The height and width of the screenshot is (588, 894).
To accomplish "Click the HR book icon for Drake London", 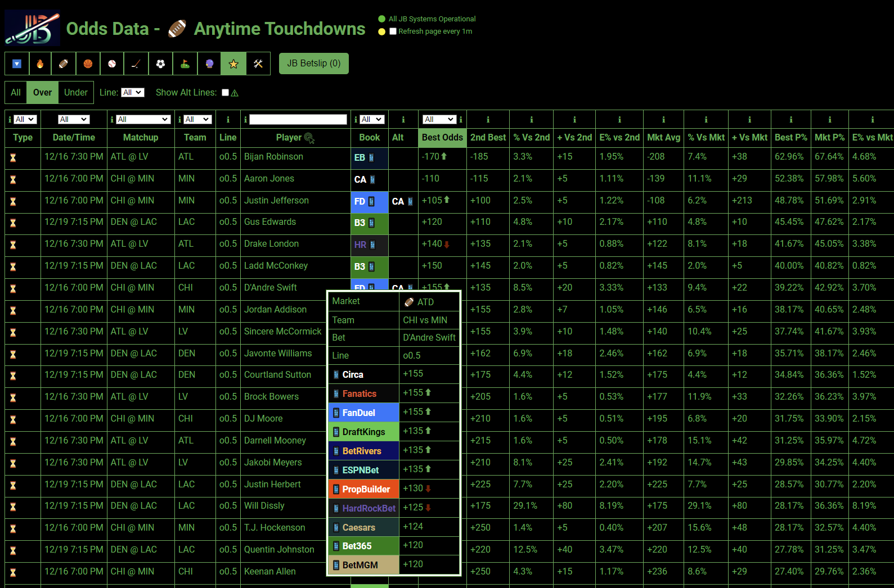I will point(365,245).
